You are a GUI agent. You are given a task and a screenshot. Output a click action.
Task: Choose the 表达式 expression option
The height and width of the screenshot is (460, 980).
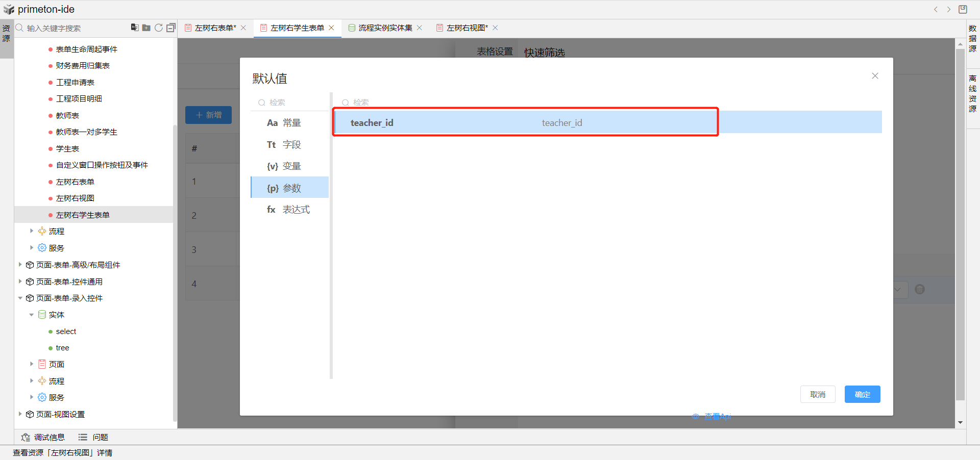tap(290, 210)
